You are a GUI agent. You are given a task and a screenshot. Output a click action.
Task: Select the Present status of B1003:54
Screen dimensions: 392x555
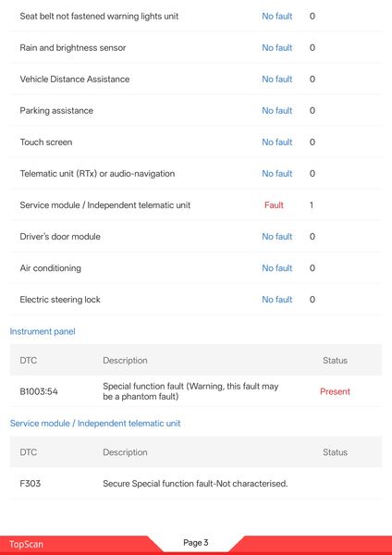(335, 391)
